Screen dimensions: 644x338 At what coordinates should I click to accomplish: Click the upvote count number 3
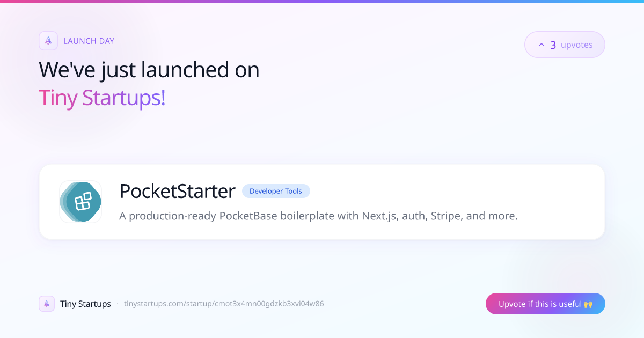(553, 45)
